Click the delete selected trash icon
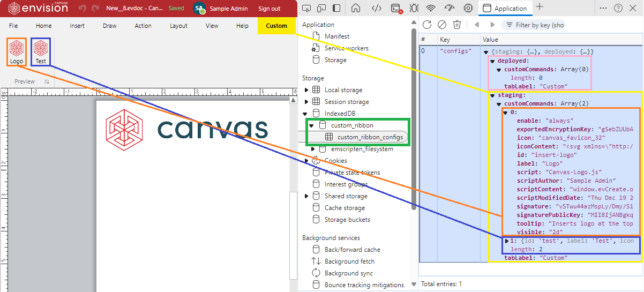644x292 pixels. coord(457,25)
